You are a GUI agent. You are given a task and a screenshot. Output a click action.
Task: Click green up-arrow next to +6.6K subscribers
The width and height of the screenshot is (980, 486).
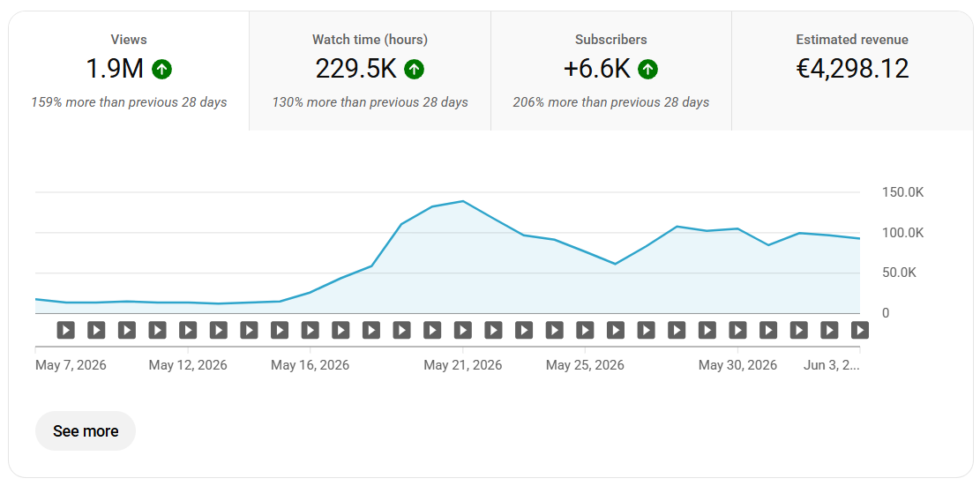[647, 70]
